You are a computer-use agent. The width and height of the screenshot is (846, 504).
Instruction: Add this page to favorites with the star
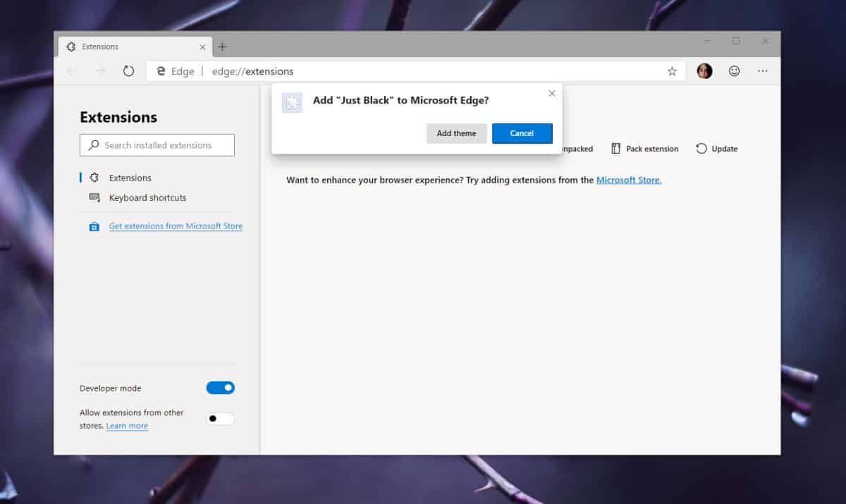pos(672,71)
